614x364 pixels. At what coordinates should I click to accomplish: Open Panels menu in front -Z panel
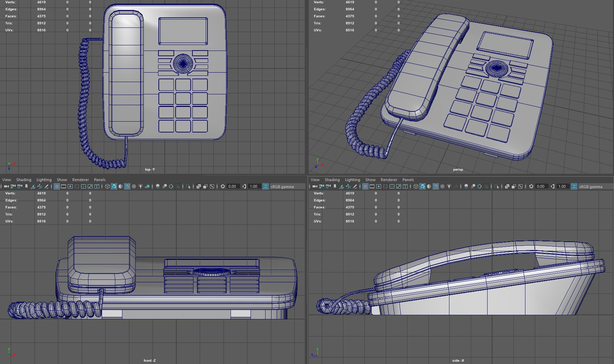tap(99, 180)
